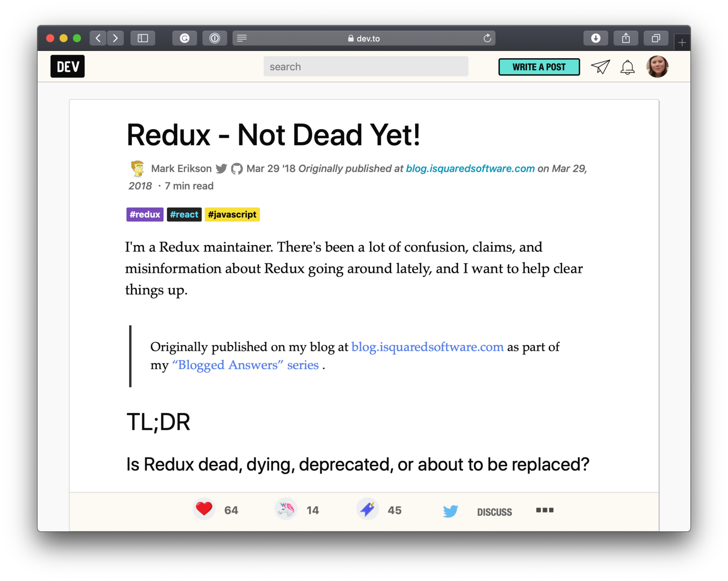
Task: Toggle the Safari sidebar button
Action: pos(143,38)
